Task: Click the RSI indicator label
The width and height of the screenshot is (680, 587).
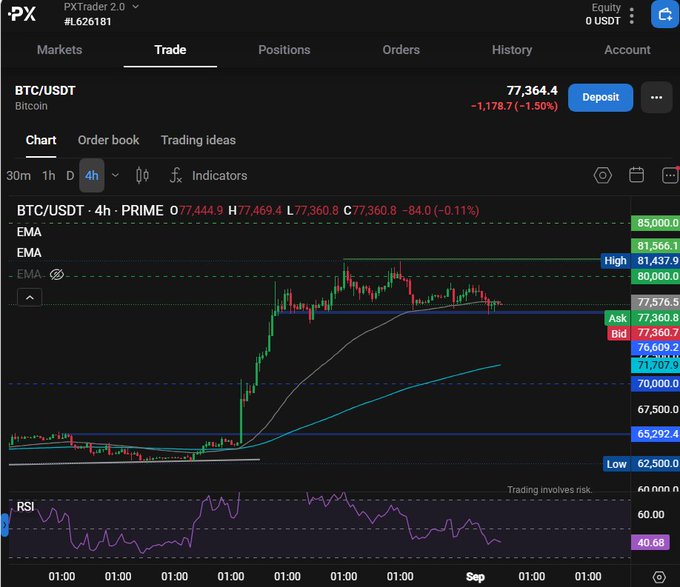Action: pyautogui.click(x=25, y=507)
